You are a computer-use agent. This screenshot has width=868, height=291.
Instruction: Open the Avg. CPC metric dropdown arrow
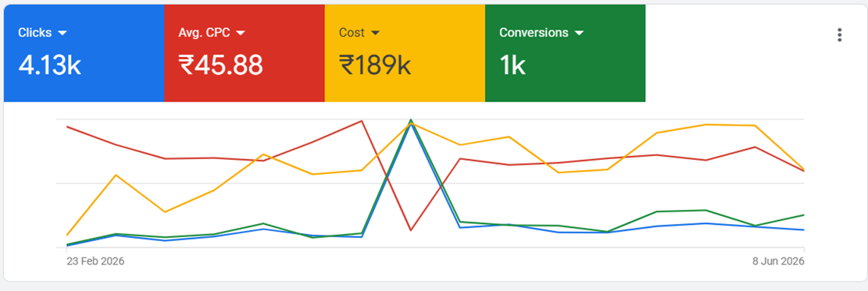[x=241, y=34]
